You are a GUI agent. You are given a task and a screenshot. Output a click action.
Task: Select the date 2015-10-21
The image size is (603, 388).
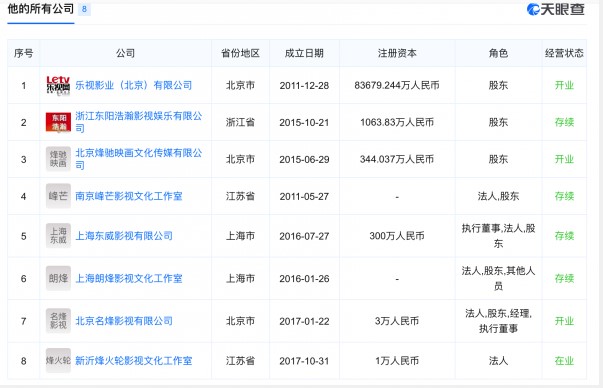304,122
